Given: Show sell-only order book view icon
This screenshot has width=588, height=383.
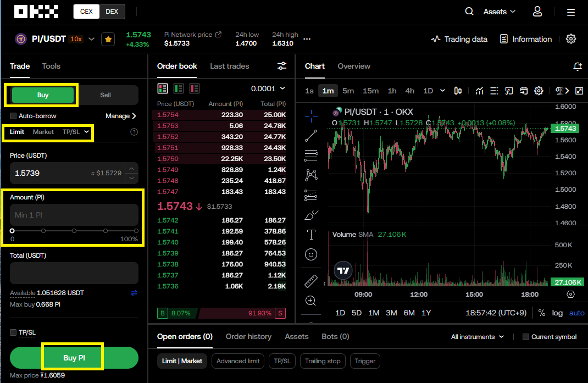Looking at the screenshot, I should coord(194,88).
